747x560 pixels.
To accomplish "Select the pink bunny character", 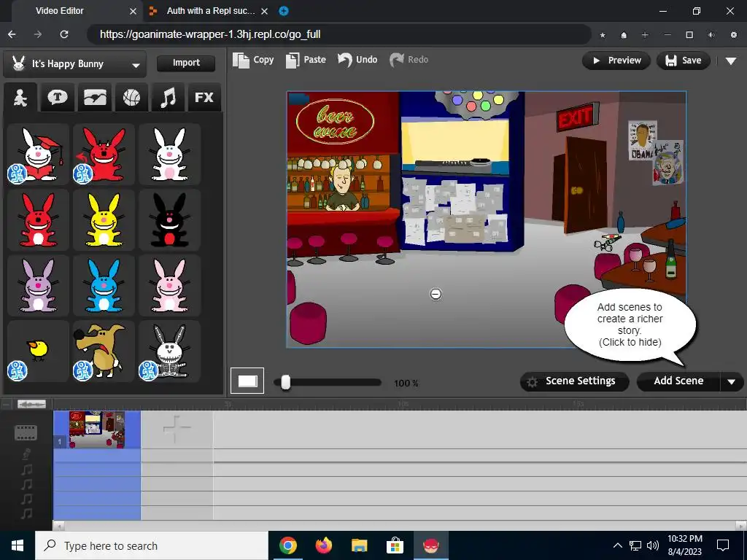I will (x=169, y=286).
